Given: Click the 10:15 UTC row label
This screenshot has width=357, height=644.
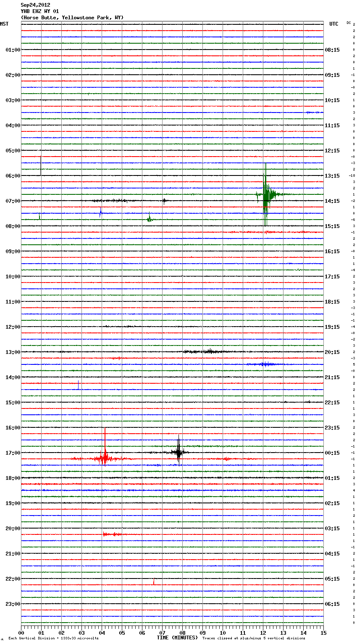Looking at the screenshot, I should tap(332, 100).
